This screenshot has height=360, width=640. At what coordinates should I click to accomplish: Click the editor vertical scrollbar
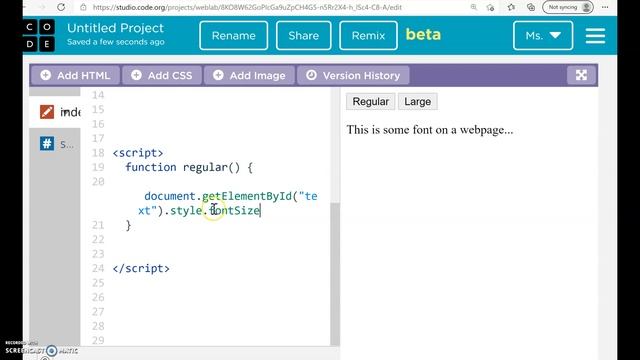pyautogui.click(x=335, y=273)
